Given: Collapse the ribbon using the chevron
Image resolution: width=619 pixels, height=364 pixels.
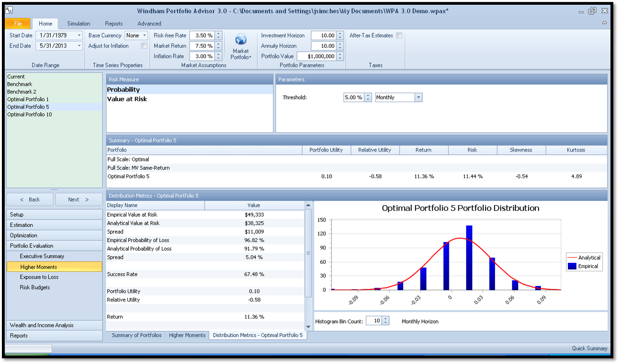Looking at the screenshot, I should click(x=604, y=23).
